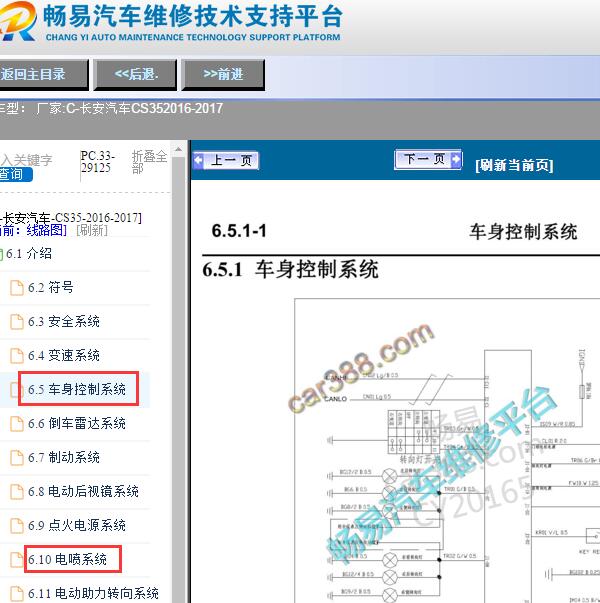
Task: Click the page number 6.5.1-1
Action: coord(239,231)
